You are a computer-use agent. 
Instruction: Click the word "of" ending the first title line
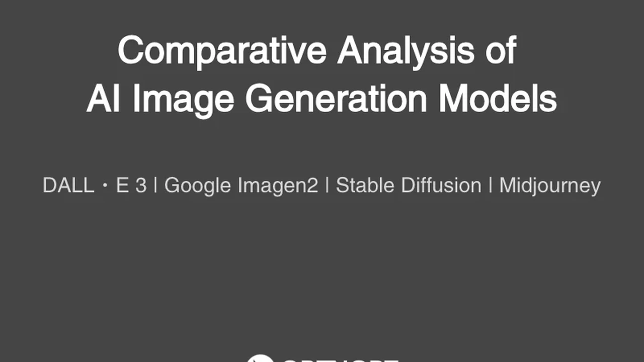point(501,50)
